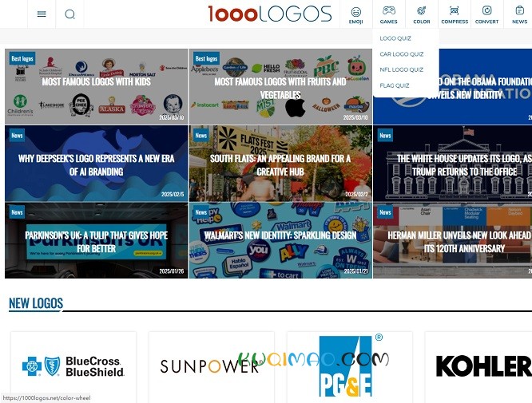Open the Parkinson's UK tulip article

[97, 240]
